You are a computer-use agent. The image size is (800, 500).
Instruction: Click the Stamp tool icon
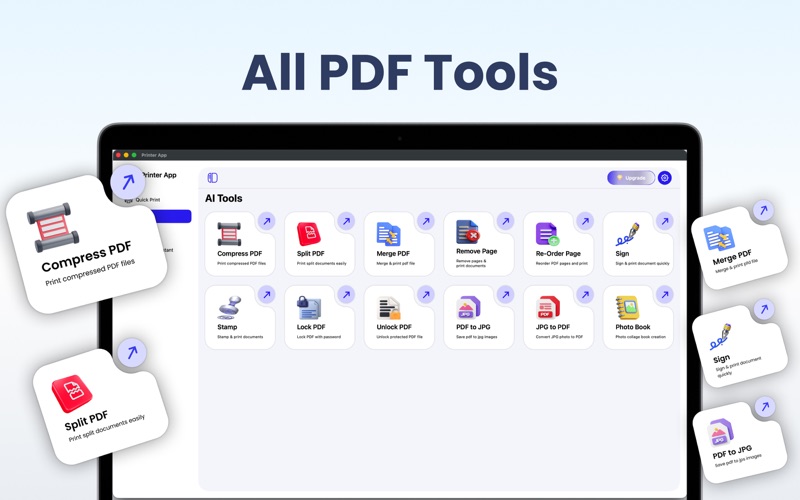point(229,308)
